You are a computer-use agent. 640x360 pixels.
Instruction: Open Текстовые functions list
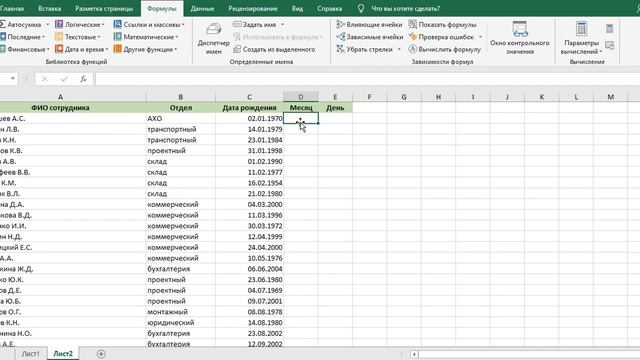pos(78,37)
